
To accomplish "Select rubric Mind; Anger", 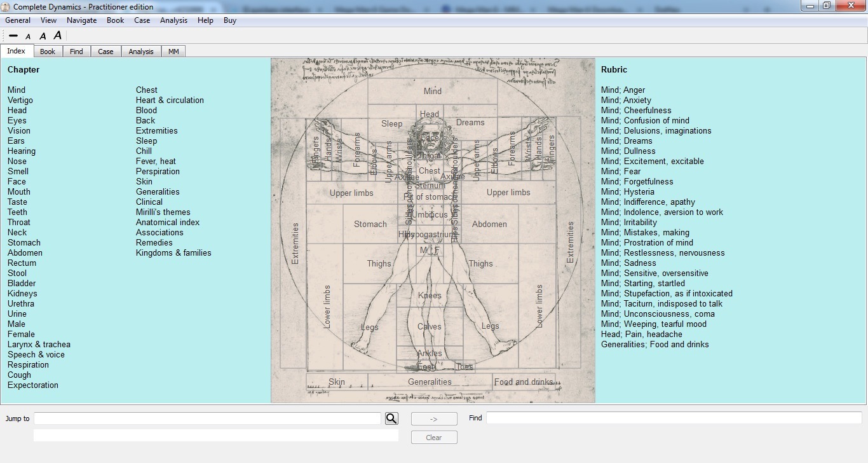I will (623, 90).
